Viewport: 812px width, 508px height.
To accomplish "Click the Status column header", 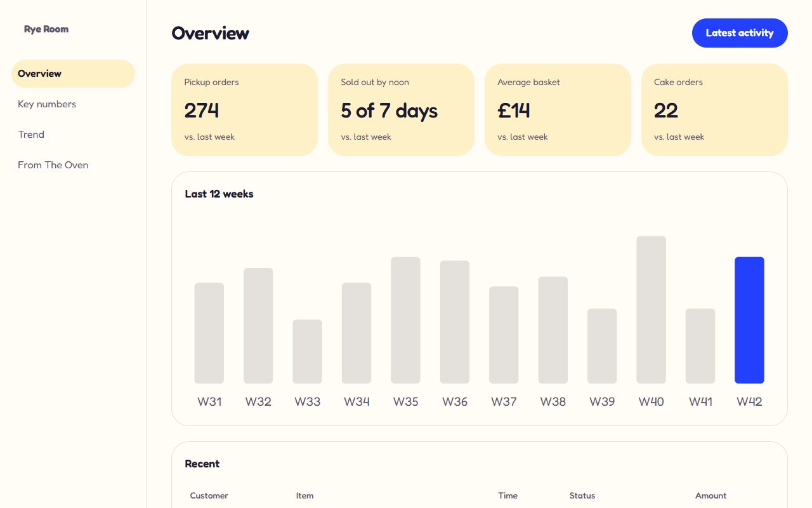I will pos(582,496).
